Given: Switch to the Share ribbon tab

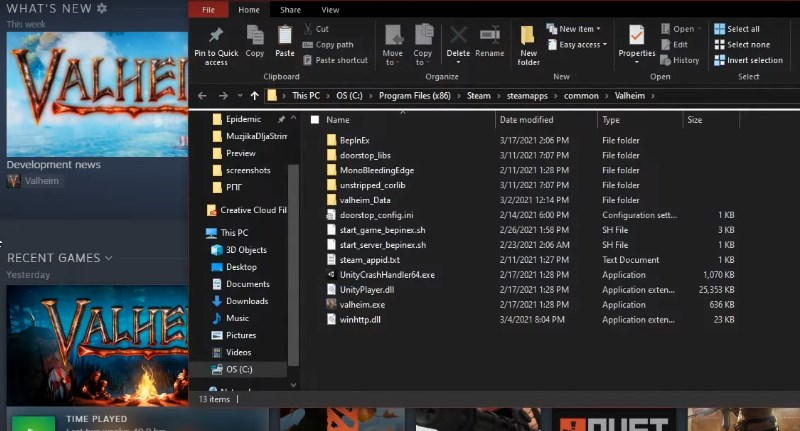Looking at the screenshot, I should tap(290, 10).
